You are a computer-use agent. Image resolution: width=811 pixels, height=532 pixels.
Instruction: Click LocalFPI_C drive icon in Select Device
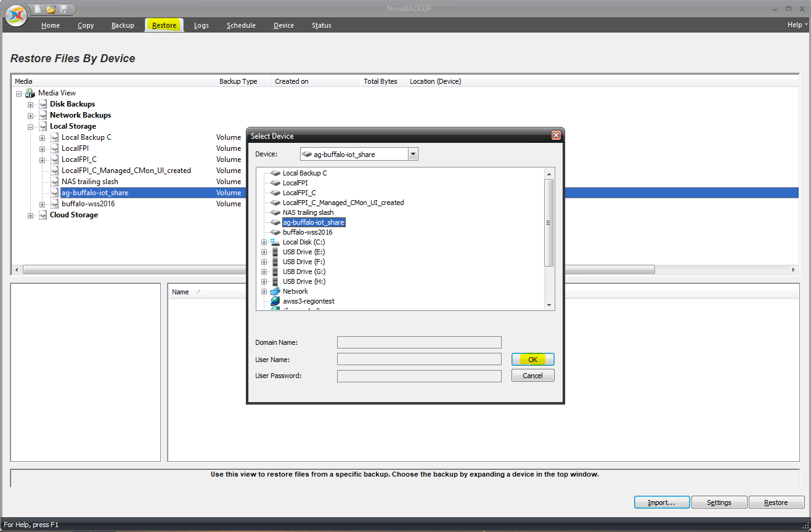(275, 193)
